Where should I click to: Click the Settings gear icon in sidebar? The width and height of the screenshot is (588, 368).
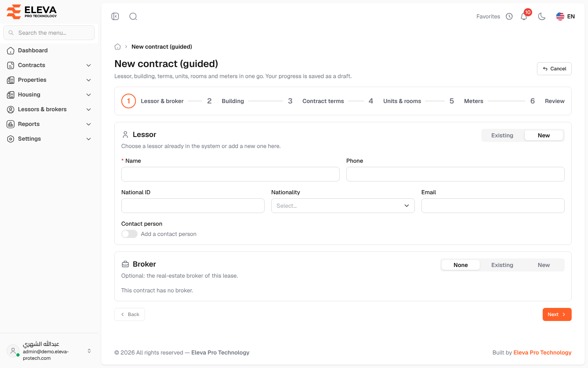(11, 139)
